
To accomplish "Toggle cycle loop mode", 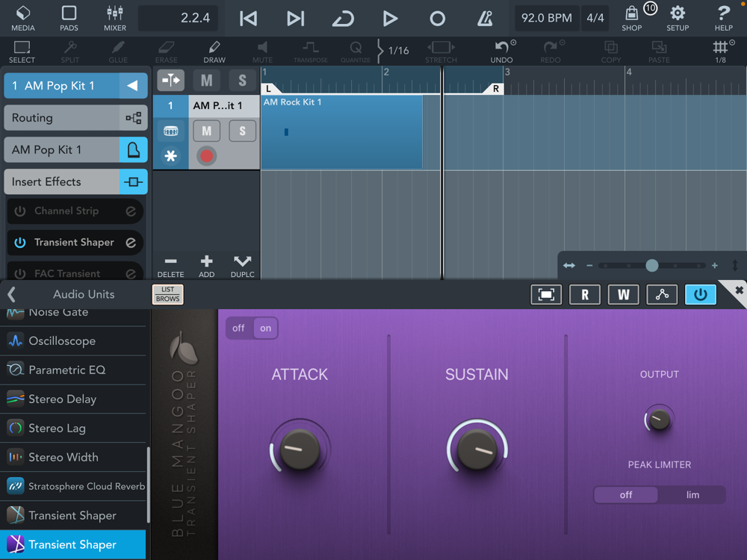I will pos(343,19).
